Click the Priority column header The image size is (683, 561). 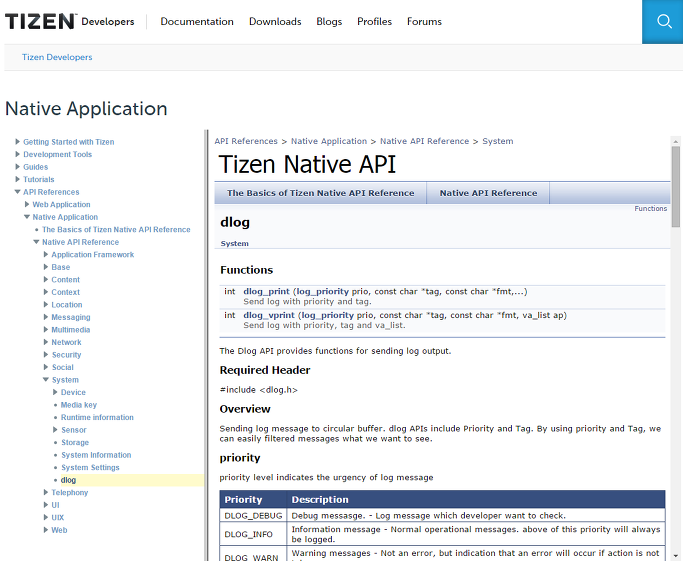tap(253, 500)
